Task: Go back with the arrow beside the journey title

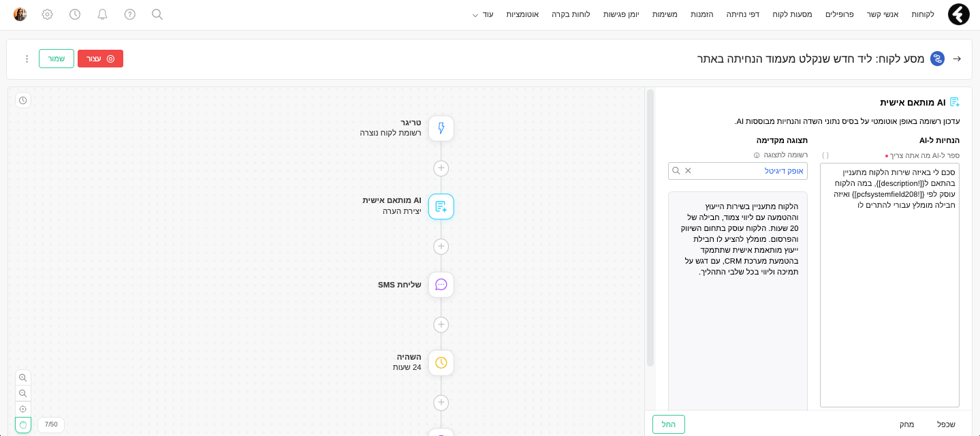Action: tap(957, 59)
